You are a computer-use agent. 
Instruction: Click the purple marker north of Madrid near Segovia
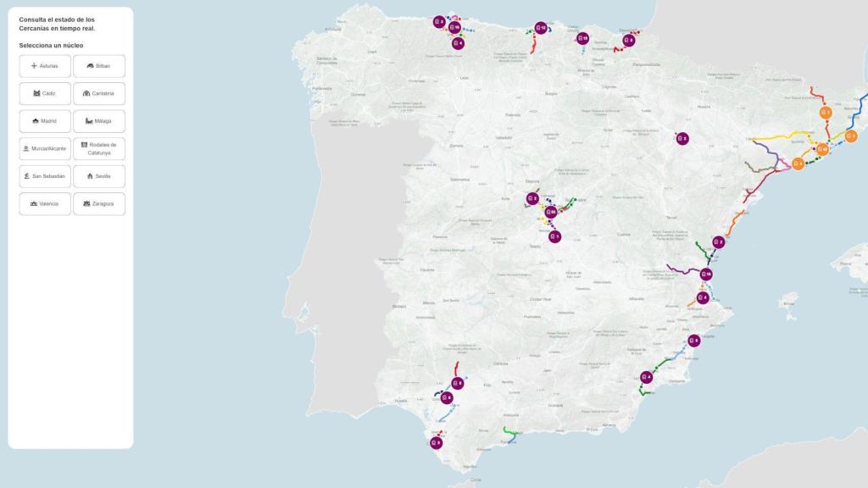(532, 197)
